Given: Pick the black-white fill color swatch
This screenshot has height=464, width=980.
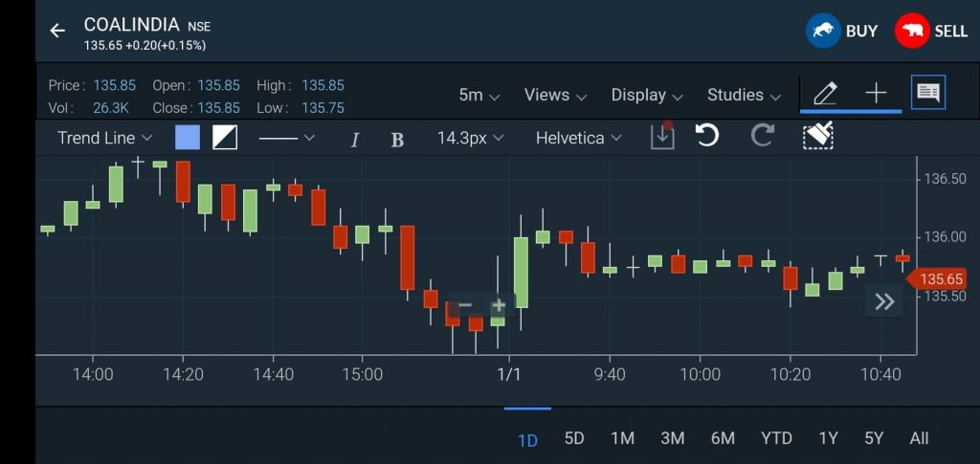Looking at the screenshot, I should 225,138.
